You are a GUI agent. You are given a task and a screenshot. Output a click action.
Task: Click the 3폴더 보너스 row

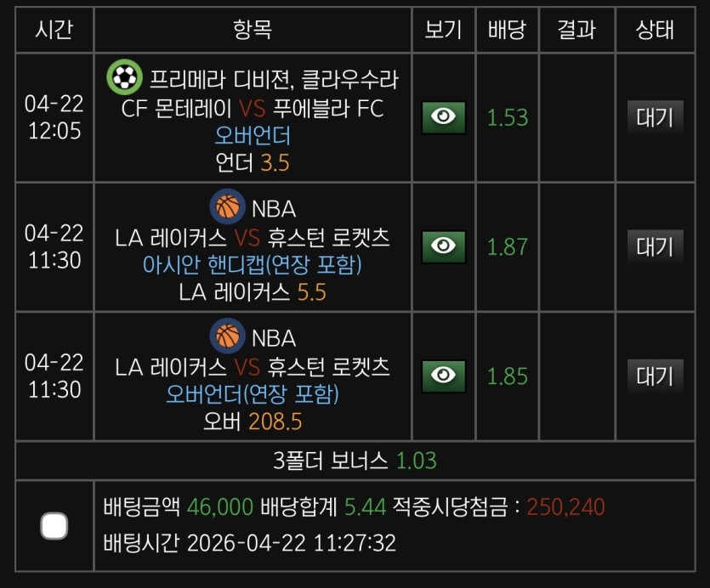(355, 461)
